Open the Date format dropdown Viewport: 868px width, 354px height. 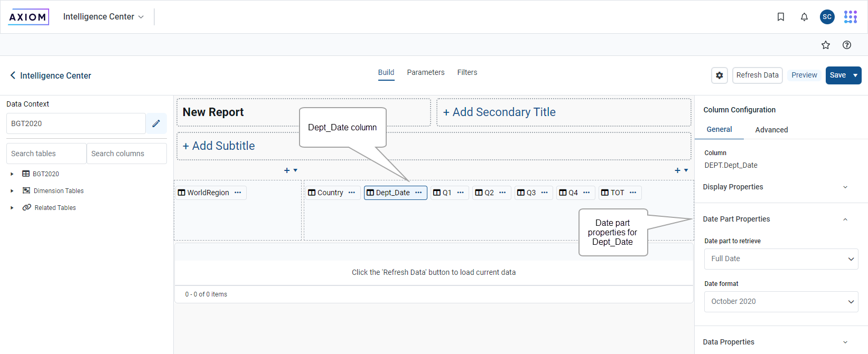(x=781, y=301)
